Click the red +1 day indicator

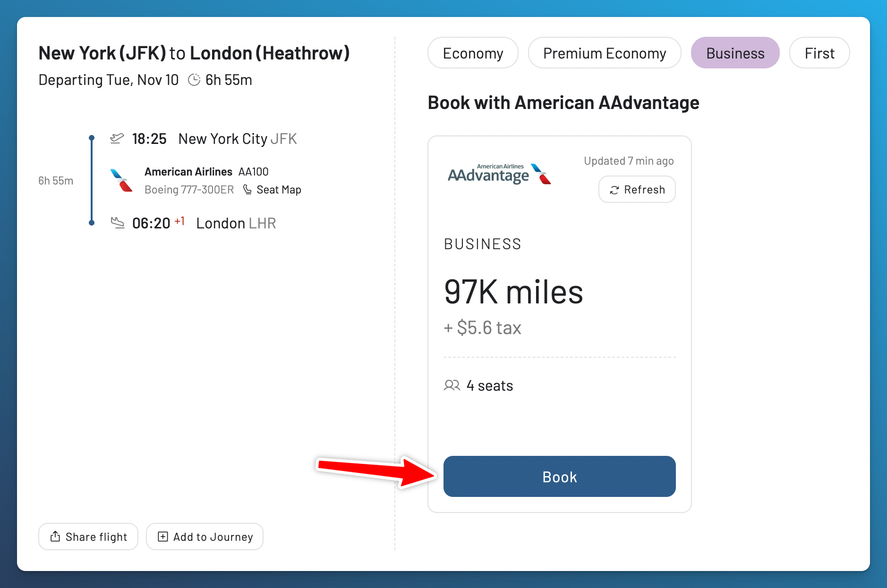pos(179,220)
